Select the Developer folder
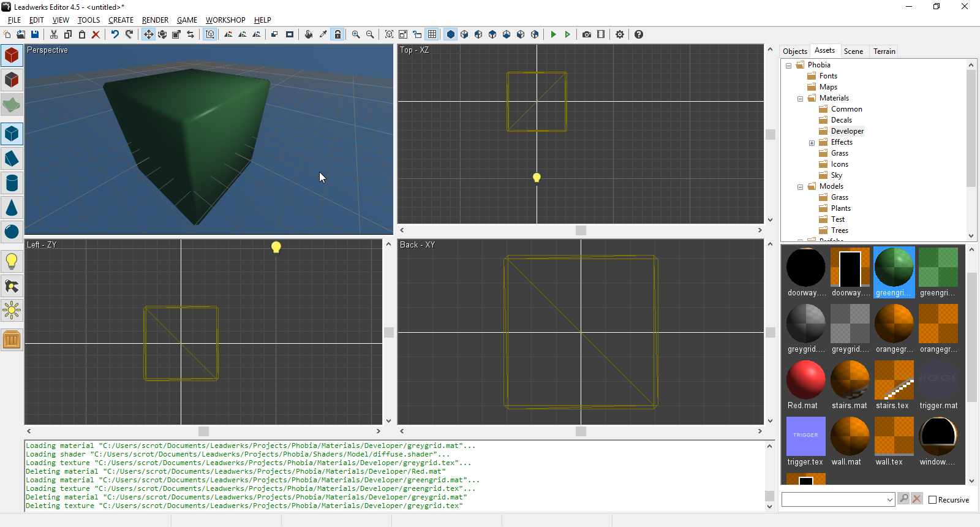The width and height of the screenshot is (980, 527). (847, 131)
